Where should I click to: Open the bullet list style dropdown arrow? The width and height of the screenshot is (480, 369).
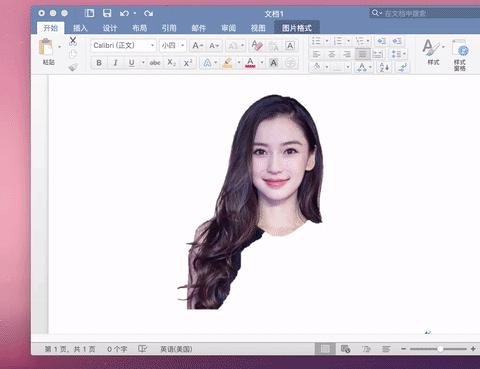pos(327,41)
